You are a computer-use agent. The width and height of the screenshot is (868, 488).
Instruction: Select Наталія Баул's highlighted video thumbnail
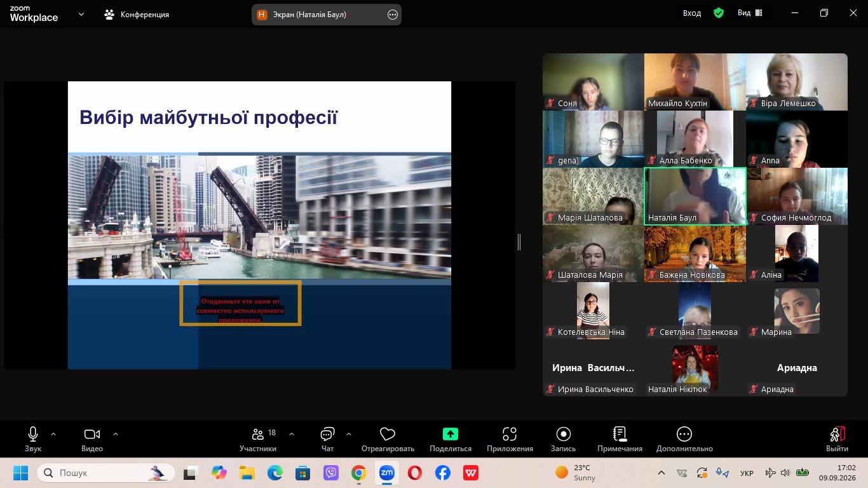695,196
